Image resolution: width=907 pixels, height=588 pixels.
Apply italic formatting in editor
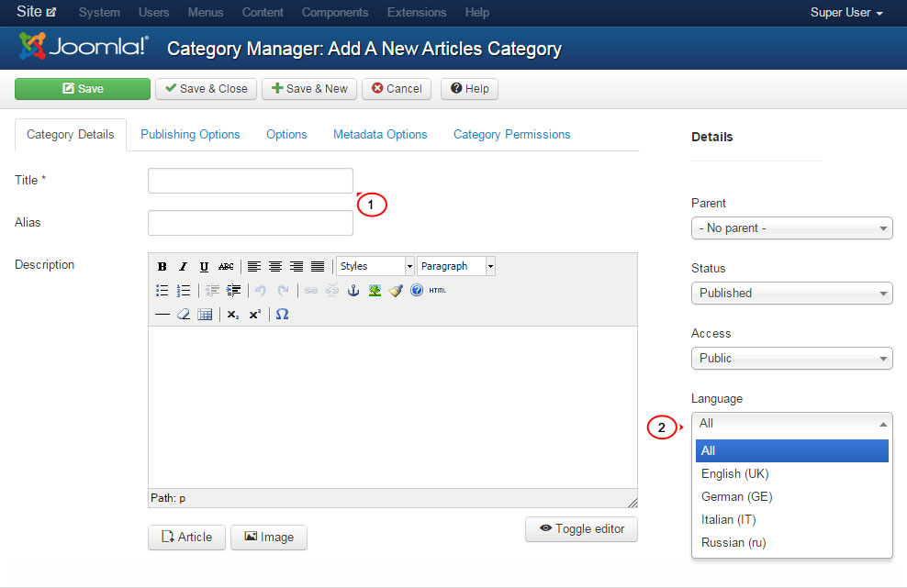(183, 267)
